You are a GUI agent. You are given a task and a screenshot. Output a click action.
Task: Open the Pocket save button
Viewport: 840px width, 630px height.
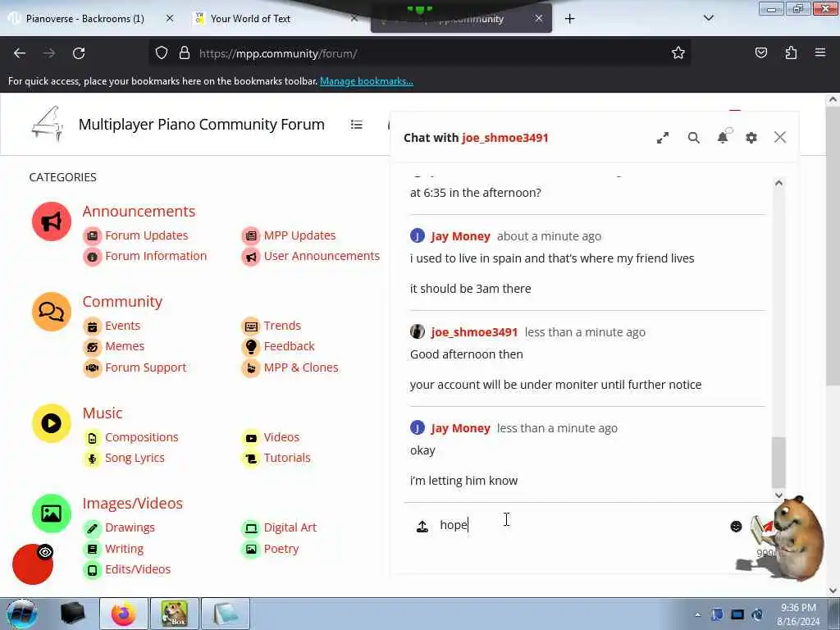point(761,52)
